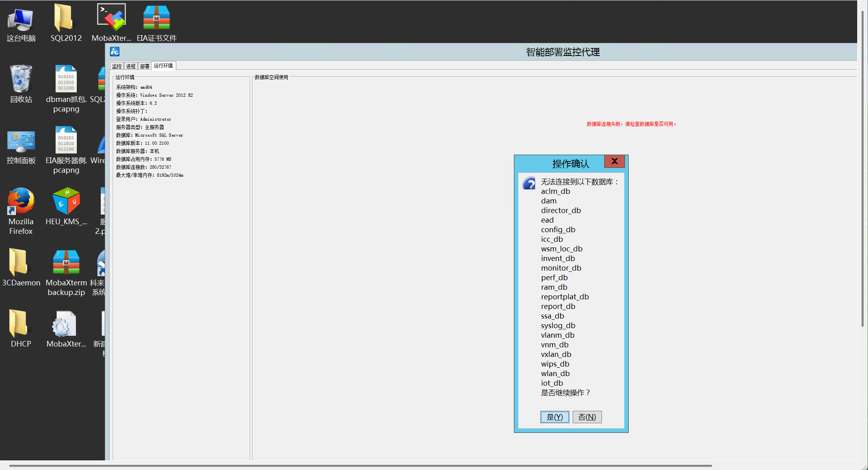Click the question mark dialog icon
The height and width of the screenshot is (470, 868).
click(529, 184)
